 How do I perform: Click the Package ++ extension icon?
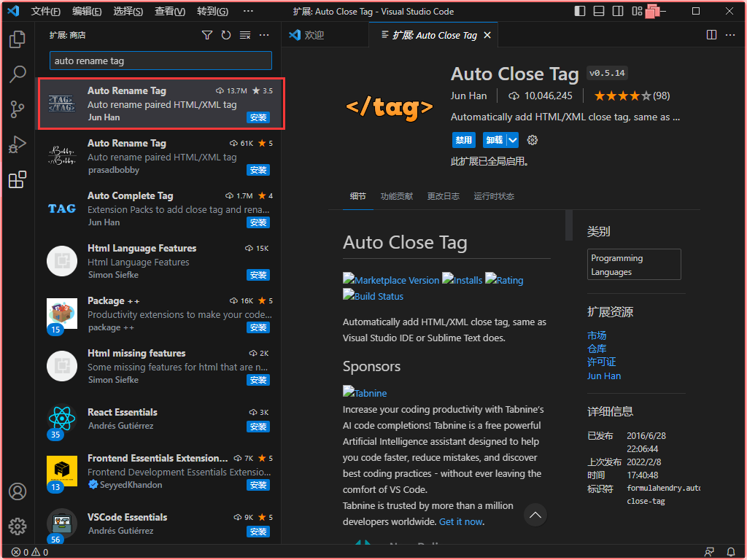tap(62, 314)
